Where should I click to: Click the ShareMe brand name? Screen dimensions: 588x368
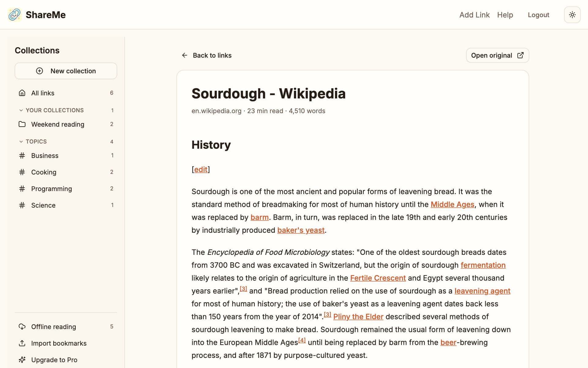click(46, 15)
